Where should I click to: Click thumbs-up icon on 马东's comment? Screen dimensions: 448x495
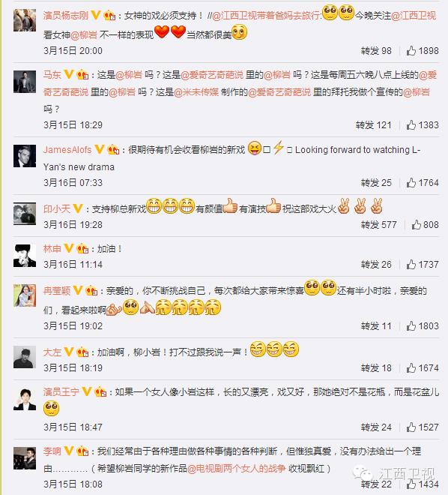411,125
